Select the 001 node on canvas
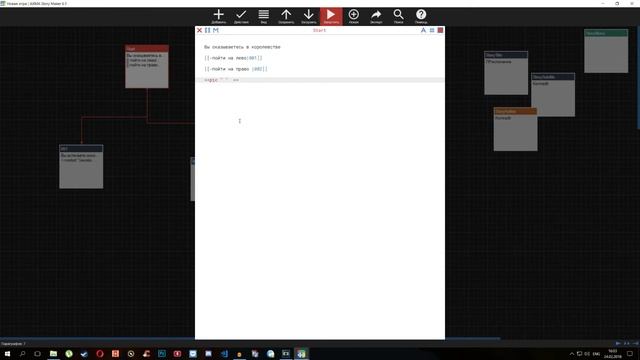The height and width of the screenshot is (360, 640). click(x=81, y=167)
